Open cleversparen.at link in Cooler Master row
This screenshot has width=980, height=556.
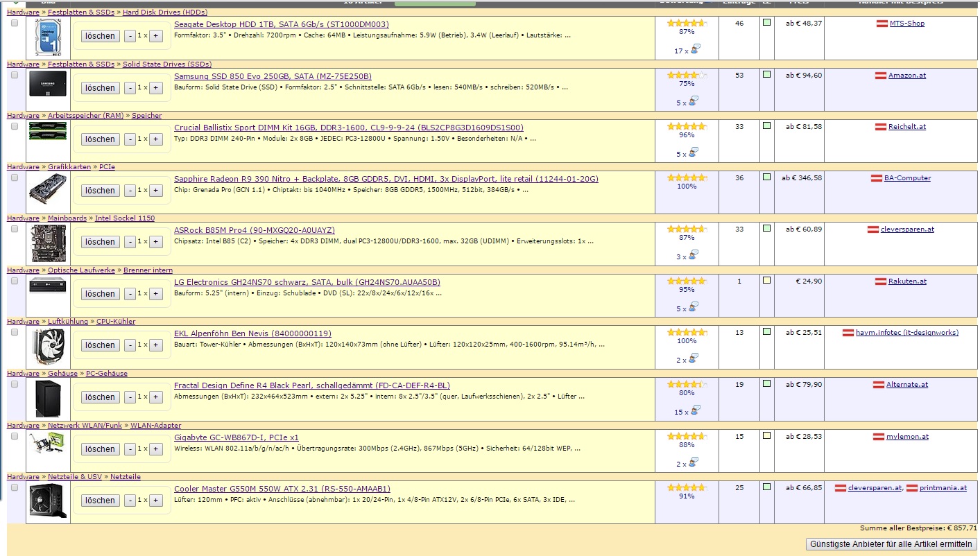pos(874,488)
